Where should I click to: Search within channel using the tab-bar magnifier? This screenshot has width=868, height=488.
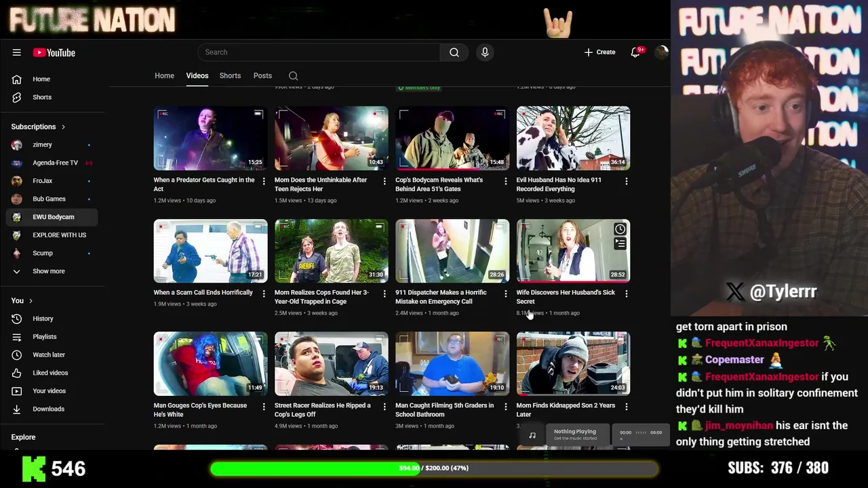[293, 76]
